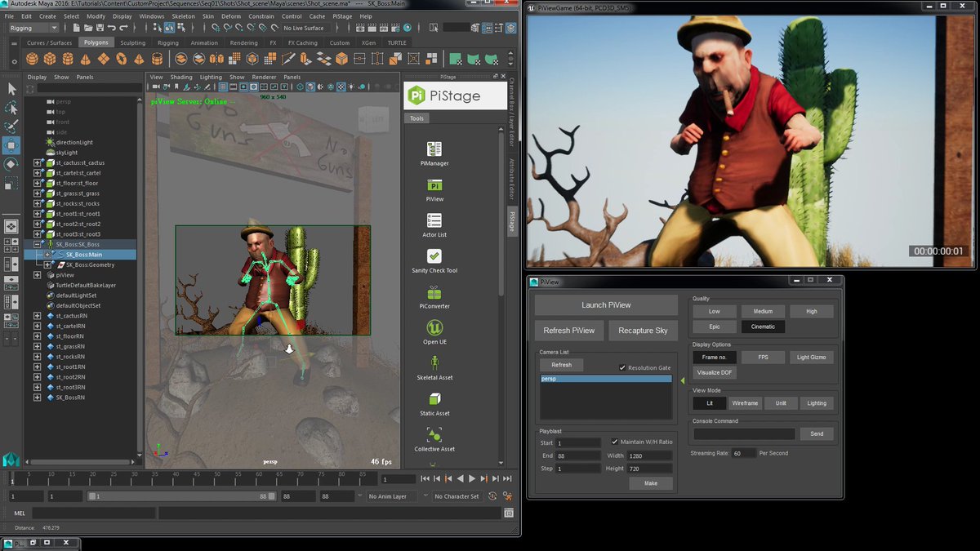Click the playblast Width field
Screen dimensions: 980x551
650,455
